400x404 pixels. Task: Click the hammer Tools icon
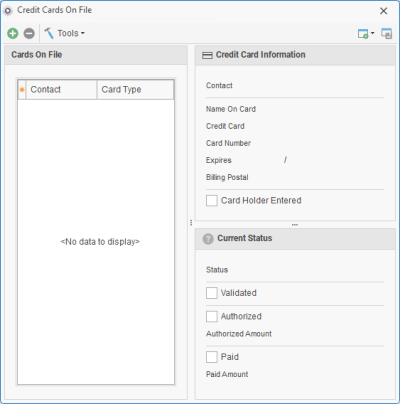click(x=49, y=33)
